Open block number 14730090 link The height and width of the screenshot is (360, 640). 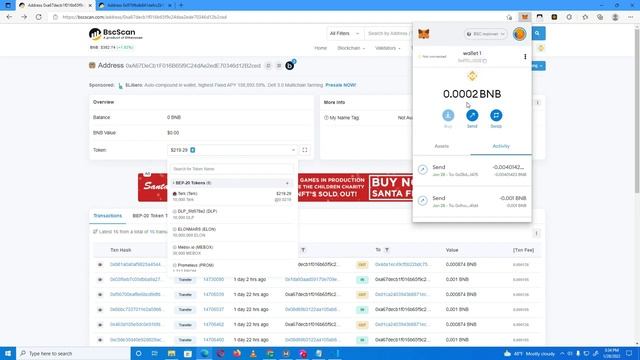(x=213, y=280)
